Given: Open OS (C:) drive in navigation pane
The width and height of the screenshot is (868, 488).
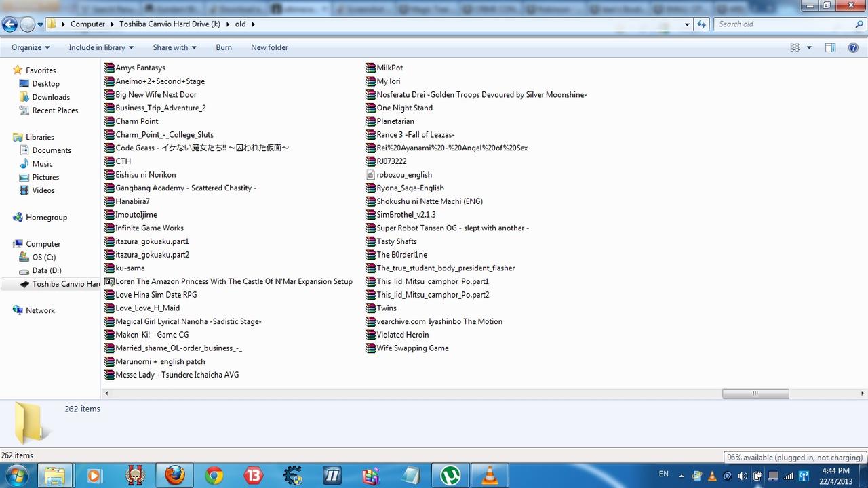Looking at the screenshot, I should point(43,257).
